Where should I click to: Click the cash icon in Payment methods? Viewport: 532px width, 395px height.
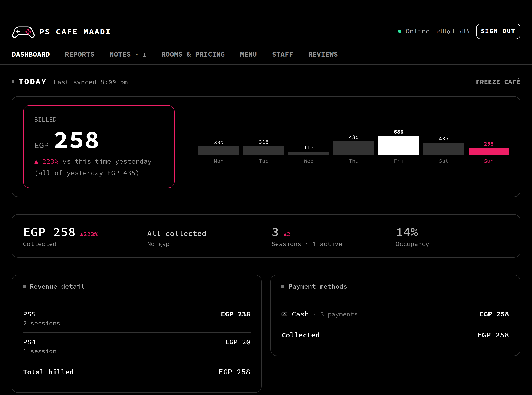(284, 314)
